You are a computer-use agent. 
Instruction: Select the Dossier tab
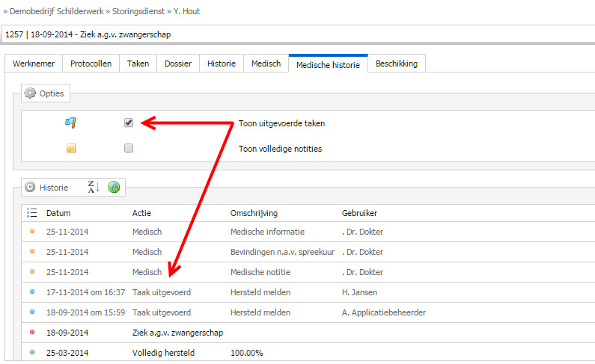tap(178, 64)
